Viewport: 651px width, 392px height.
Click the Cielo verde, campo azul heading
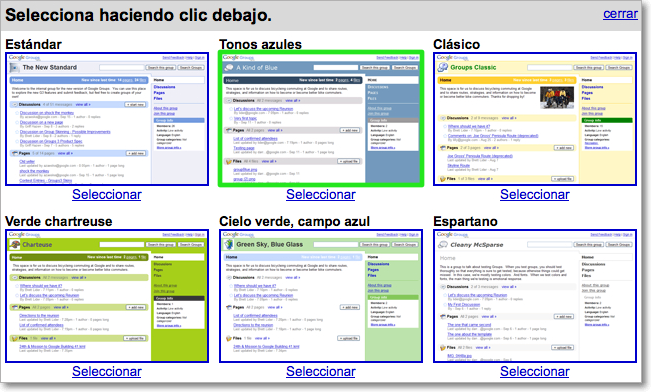tap(294, 221)
